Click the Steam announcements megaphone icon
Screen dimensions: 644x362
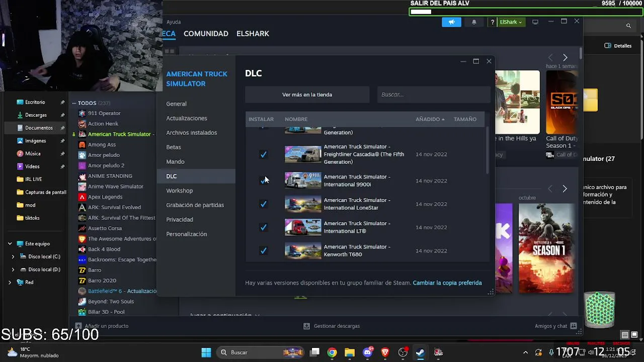click(451, 22)
